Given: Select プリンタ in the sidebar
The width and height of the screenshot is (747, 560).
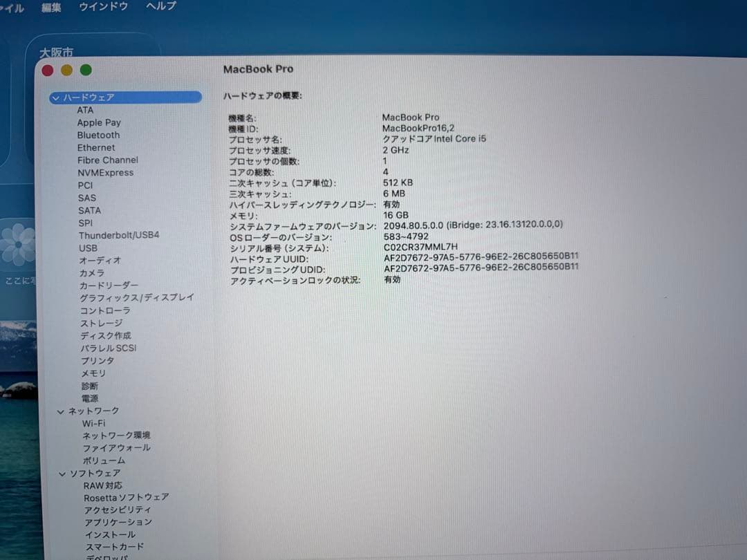Looking at the screenshot, I should tap(98, 360).
